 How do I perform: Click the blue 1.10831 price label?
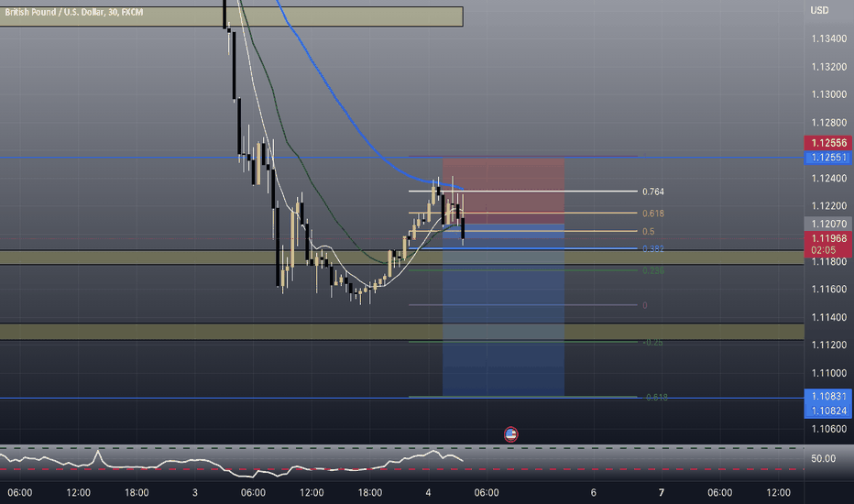pos(828,397)
